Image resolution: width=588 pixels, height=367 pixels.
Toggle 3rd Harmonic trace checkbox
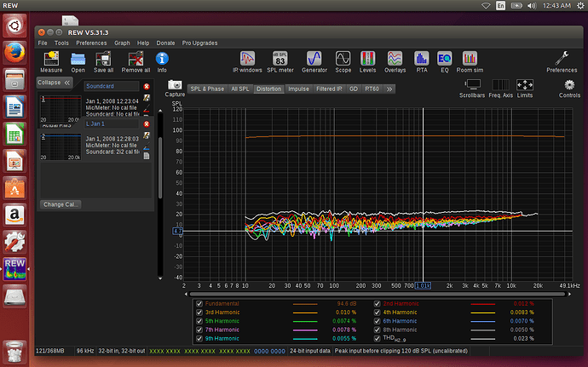coord(199,313)
